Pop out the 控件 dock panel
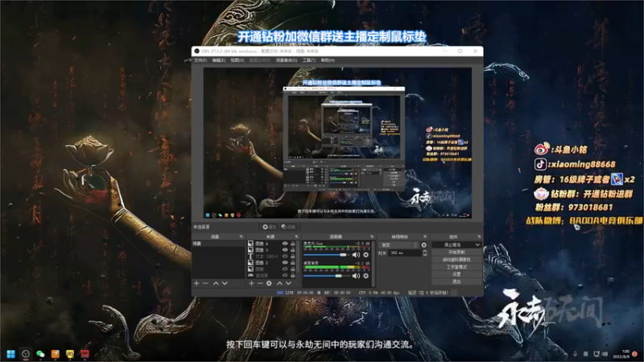This screenshot has width=644, height=362. tap(479, 237)
